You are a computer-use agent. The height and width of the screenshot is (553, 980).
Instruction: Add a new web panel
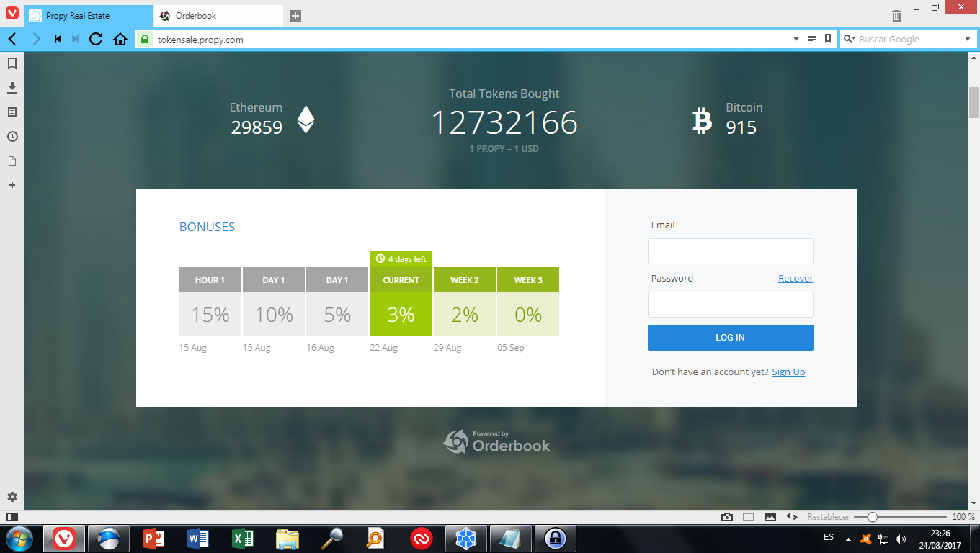(12, 185)
